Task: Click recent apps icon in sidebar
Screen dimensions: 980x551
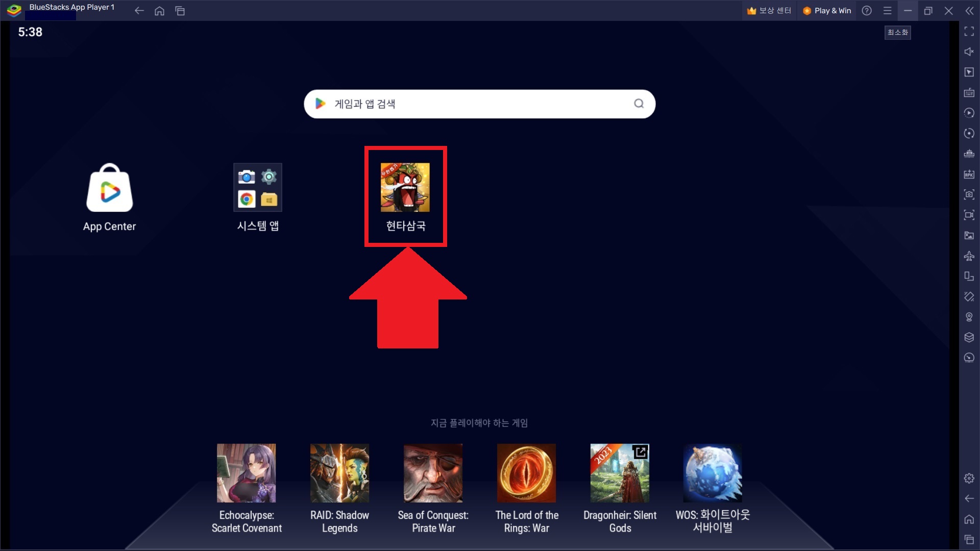Action: 969,540
